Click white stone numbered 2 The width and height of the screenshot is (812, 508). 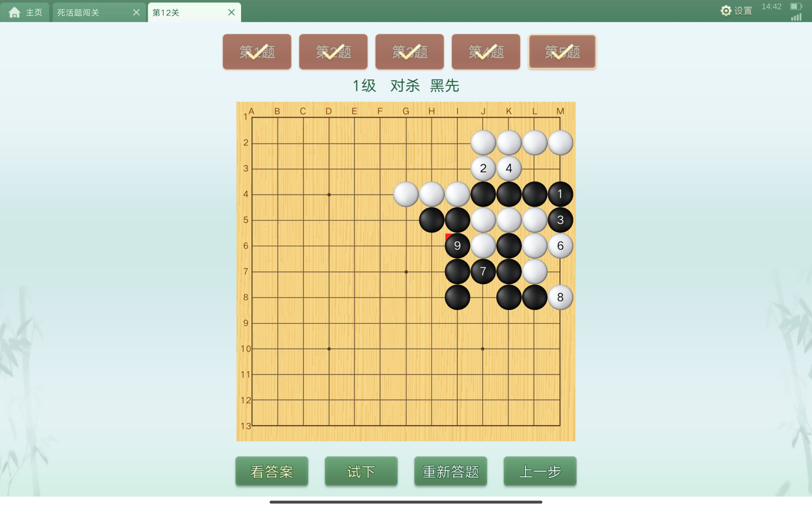[x=483, y=168]
